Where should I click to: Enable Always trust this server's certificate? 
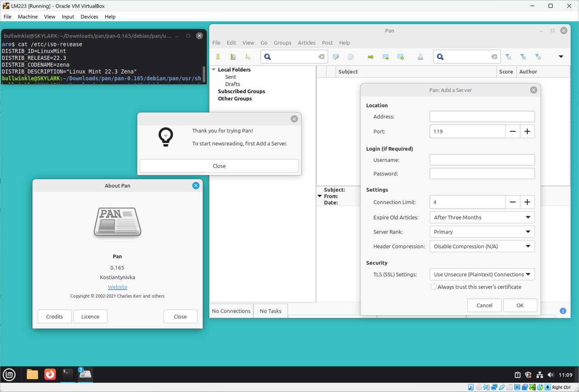[434, 287]
